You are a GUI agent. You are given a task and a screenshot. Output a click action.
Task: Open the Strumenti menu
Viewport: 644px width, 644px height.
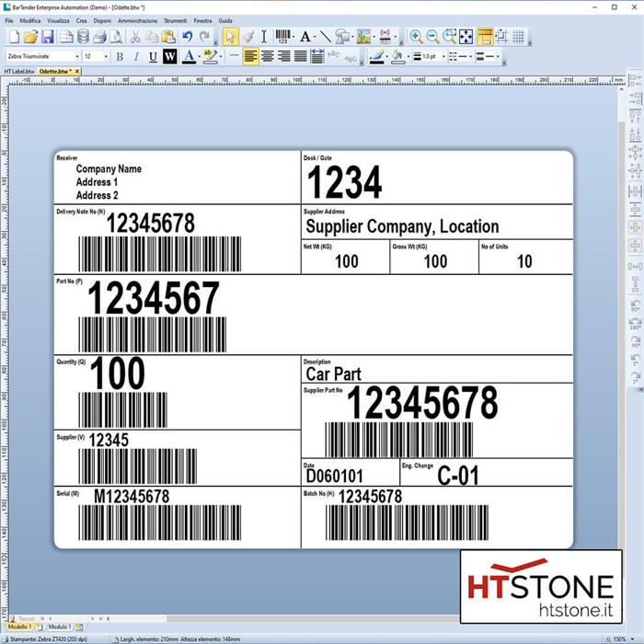coord(176,20)
